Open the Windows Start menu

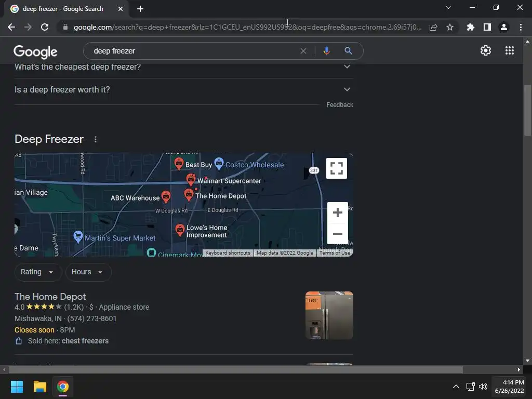pos(17,387)
